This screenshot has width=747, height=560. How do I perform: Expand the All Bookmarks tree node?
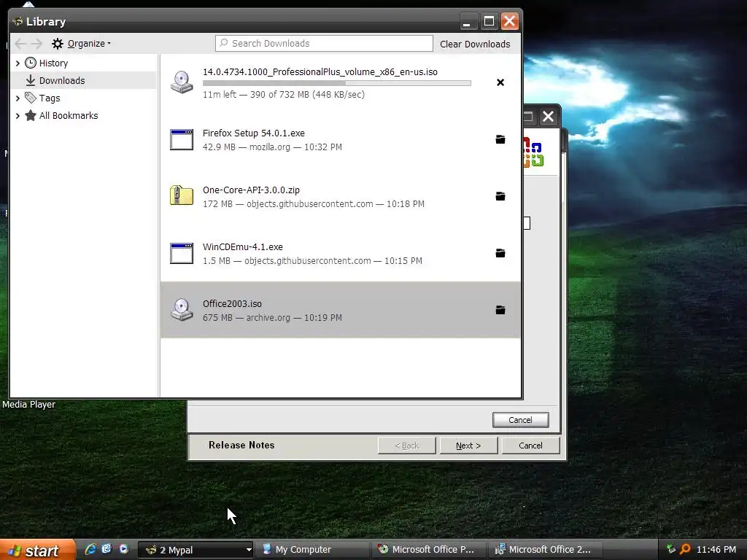(18, 115)
